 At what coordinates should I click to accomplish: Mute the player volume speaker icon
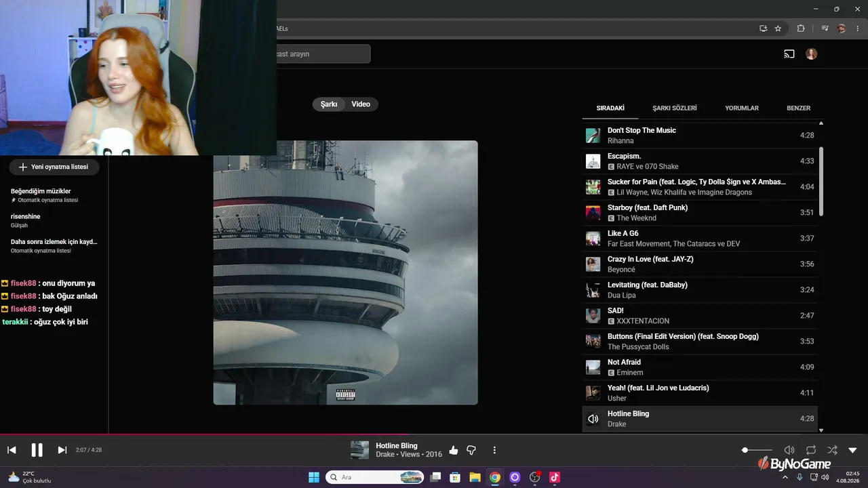click(x=789, y=450)
